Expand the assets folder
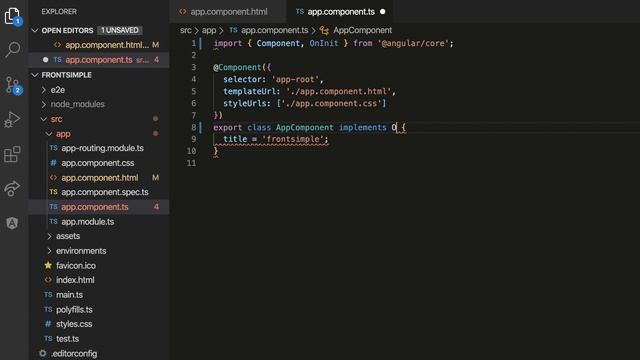The width and height of the screenshot is (640, 360). pyautogui.click(x=49, y=236)
